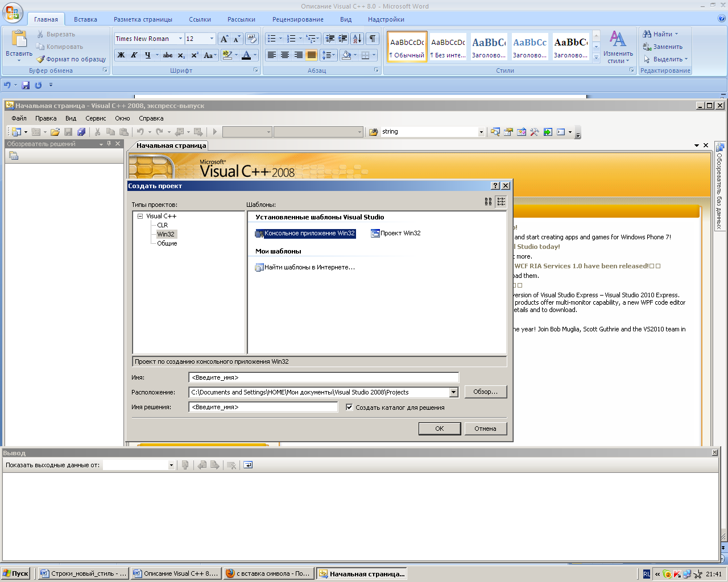Image resolution: width=728 pixels, height=582 pixels.
Task: Open the Расположение path dropdown
Action: tap(454, 392)
